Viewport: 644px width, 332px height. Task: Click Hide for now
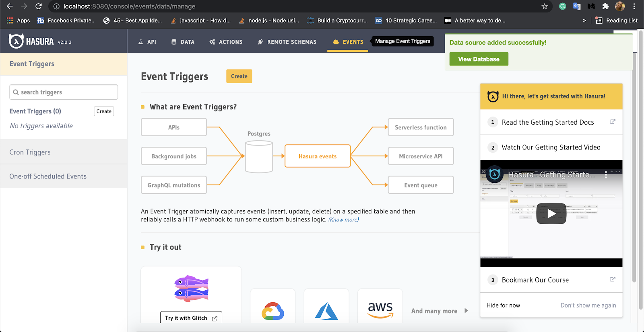(x=503, y=305)
